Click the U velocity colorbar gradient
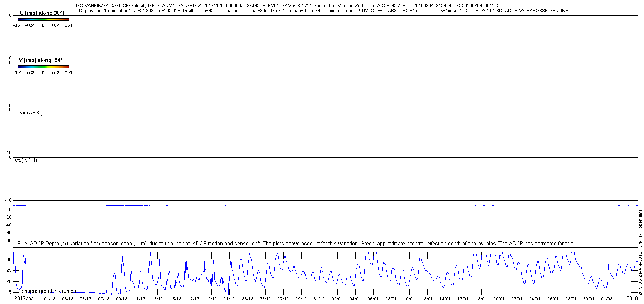The height and width of the screenshot is (304, 644). (x=43, y=19)
